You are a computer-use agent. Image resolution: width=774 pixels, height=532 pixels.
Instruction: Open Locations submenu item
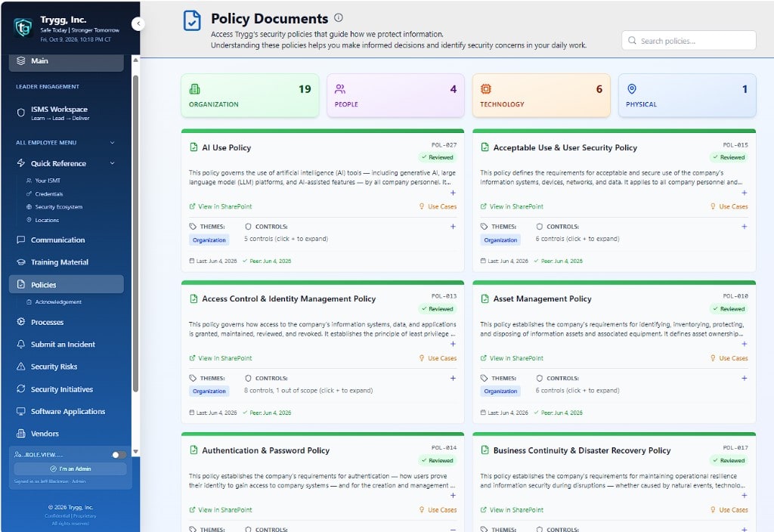pyautogui.click(x=46, y=220)
